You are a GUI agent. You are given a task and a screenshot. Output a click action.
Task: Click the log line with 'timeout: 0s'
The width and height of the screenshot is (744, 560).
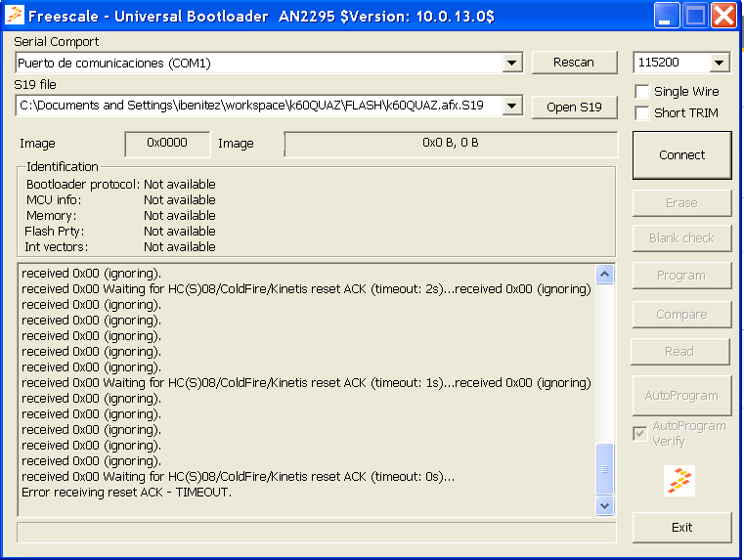pos(239,477)
